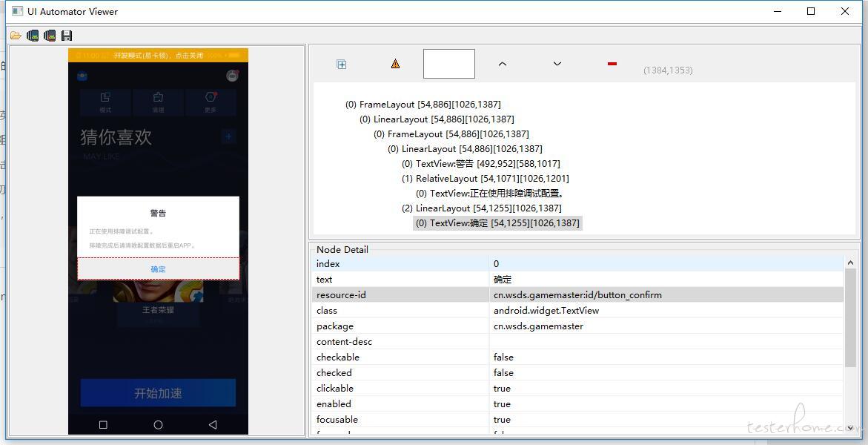868x445 pixels.
Task: Toggle NAF nodes with the warning triangle icon
Action: (x=395, y=64)
